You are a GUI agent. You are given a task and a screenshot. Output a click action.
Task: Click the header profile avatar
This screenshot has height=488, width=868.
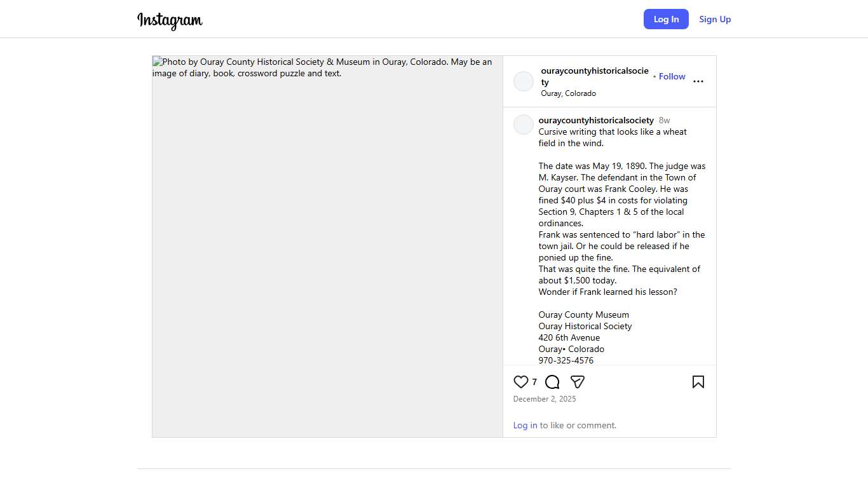[524, 81]
